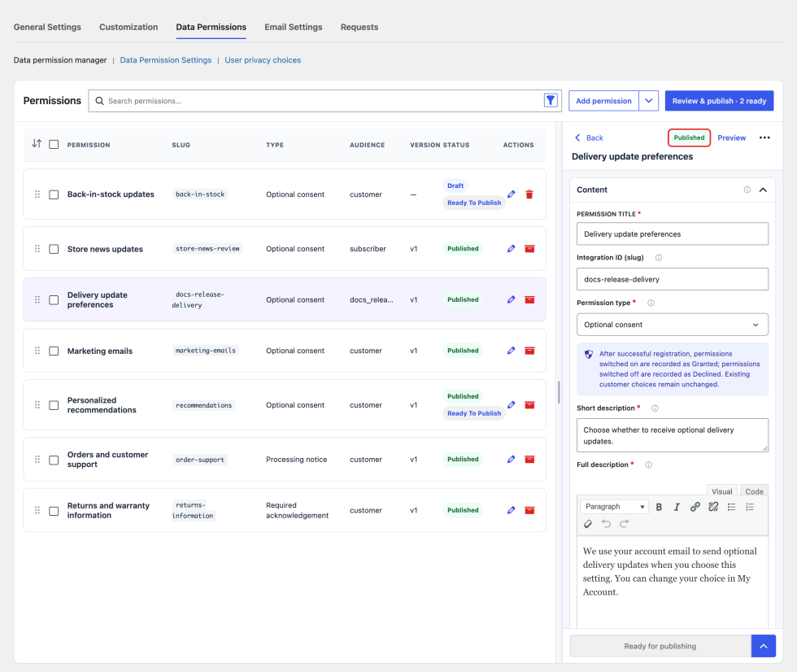Click the sort order arrows icon

click(37, 144)
